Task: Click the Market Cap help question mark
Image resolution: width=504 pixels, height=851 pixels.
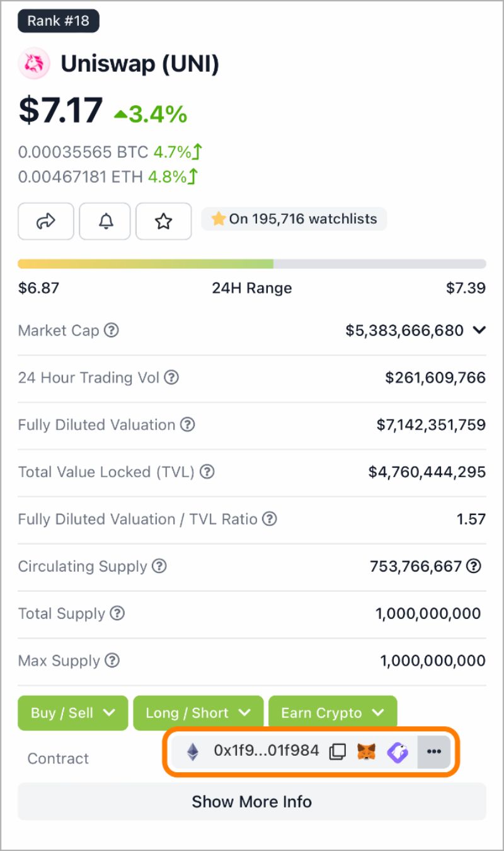Action: click(111, 330)
